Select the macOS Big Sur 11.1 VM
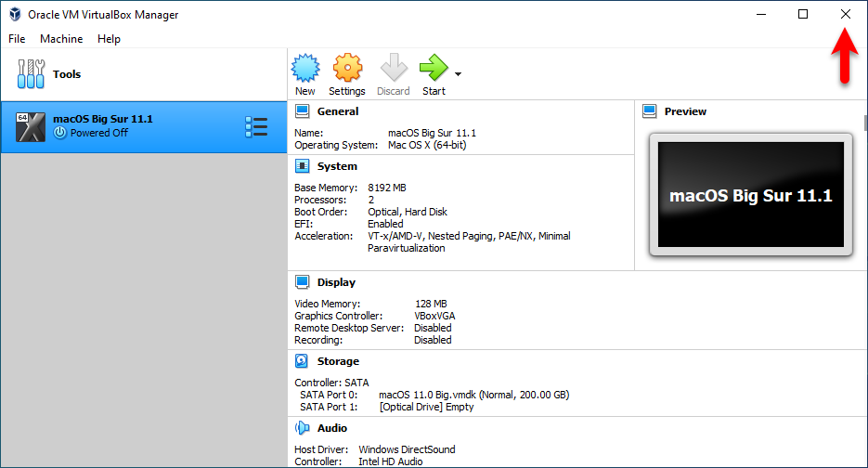 point(144,127)
